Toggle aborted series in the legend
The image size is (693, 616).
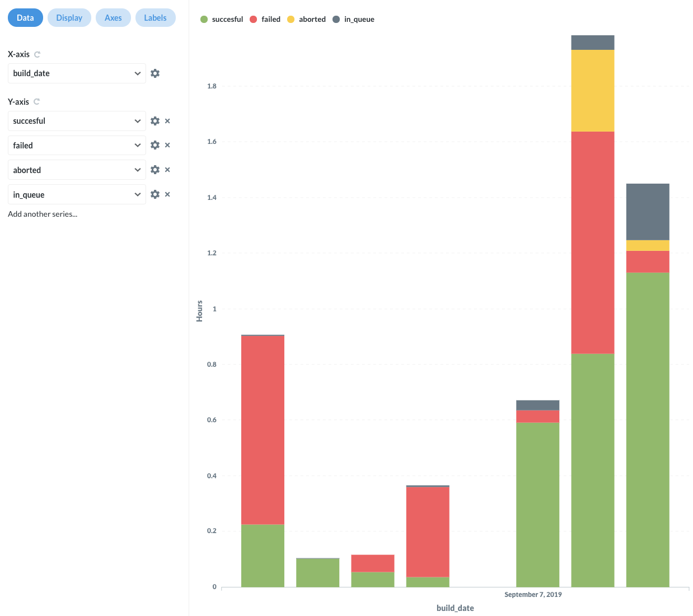tap(306, 19)
